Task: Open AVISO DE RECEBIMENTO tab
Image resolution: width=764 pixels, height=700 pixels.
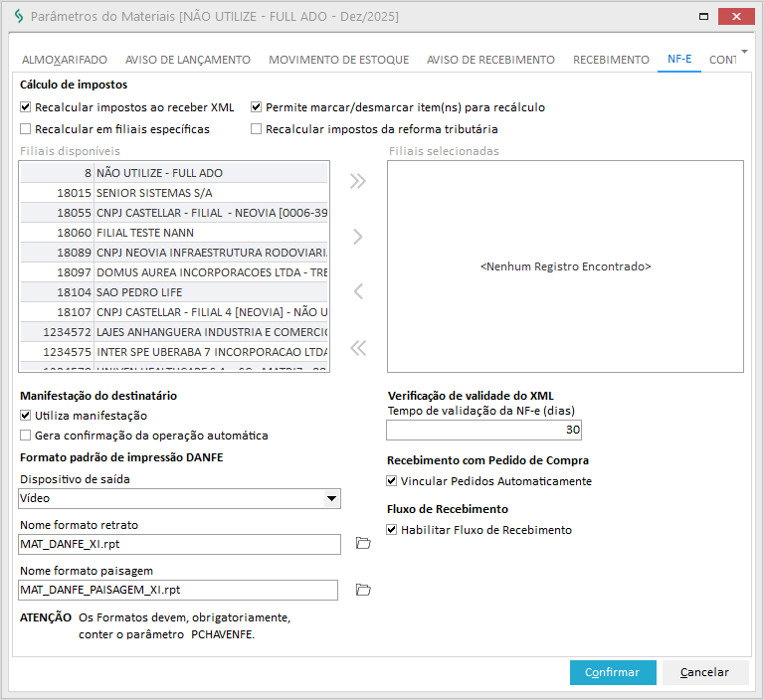Action: point(490,60)
